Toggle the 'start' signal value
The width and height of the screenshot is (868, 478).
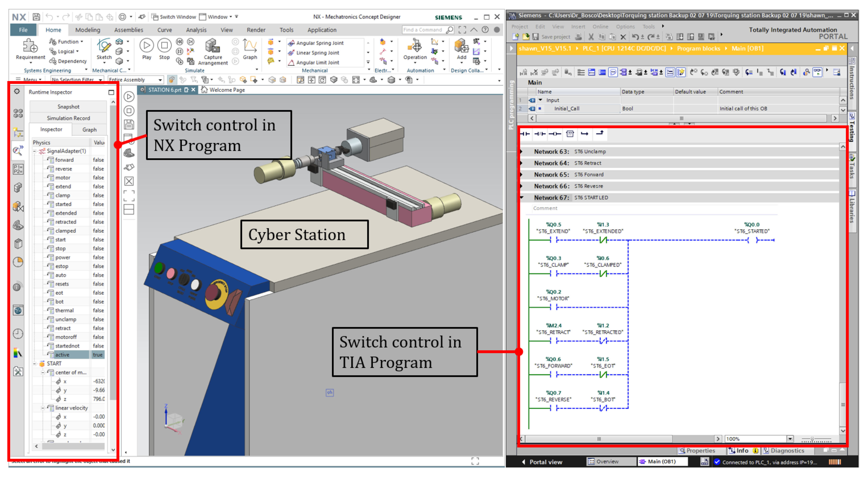tap(98, 240)
